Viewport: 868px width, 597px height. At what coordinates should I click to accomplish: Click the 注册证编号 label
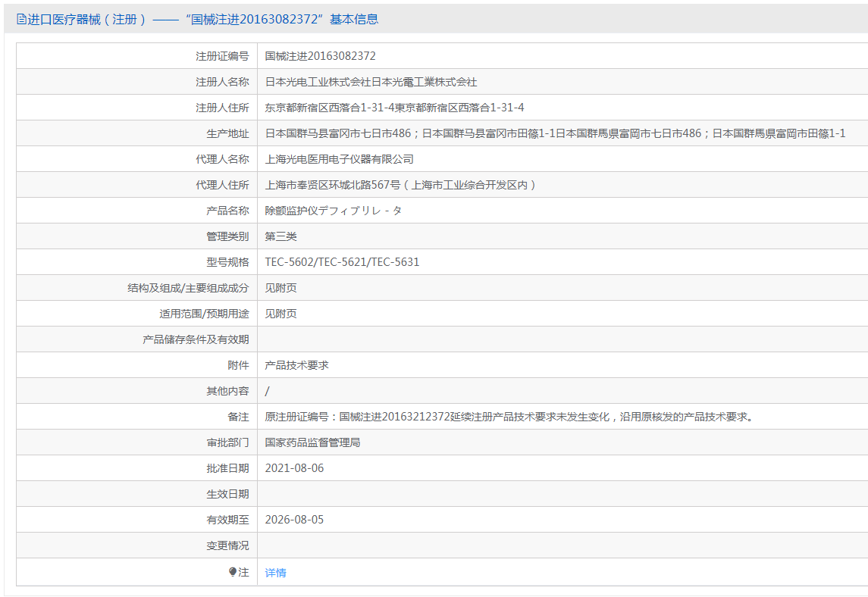point(222,56)
